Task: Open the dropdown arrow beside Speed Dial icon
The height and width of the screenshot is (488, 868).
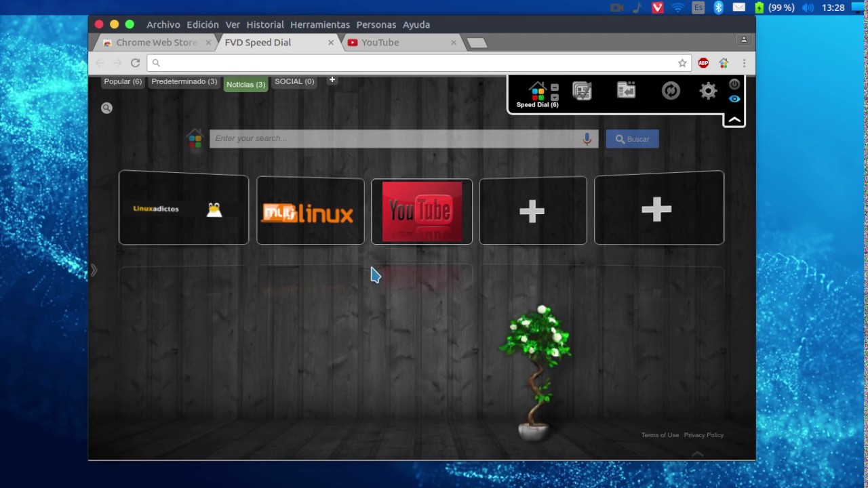Action: point(555,97)
